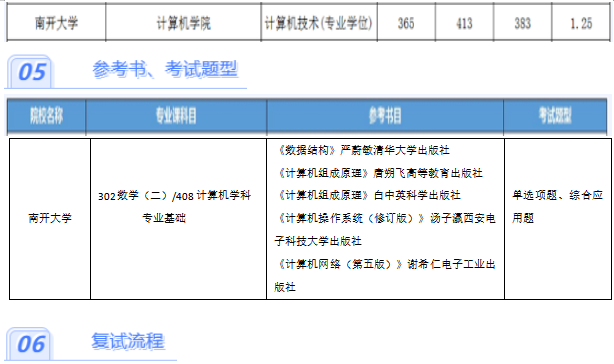
Task: Click the 考试题型 column header
Action: pos(555,115)
